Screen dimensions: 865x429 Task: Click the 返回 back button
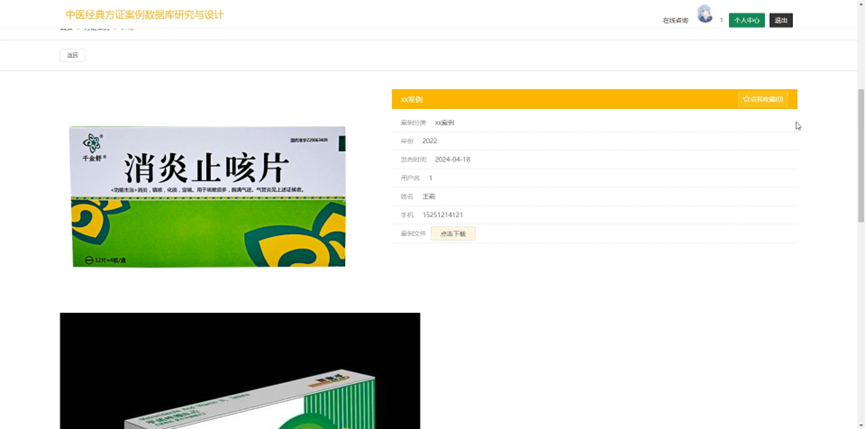(x=72, y=55)
